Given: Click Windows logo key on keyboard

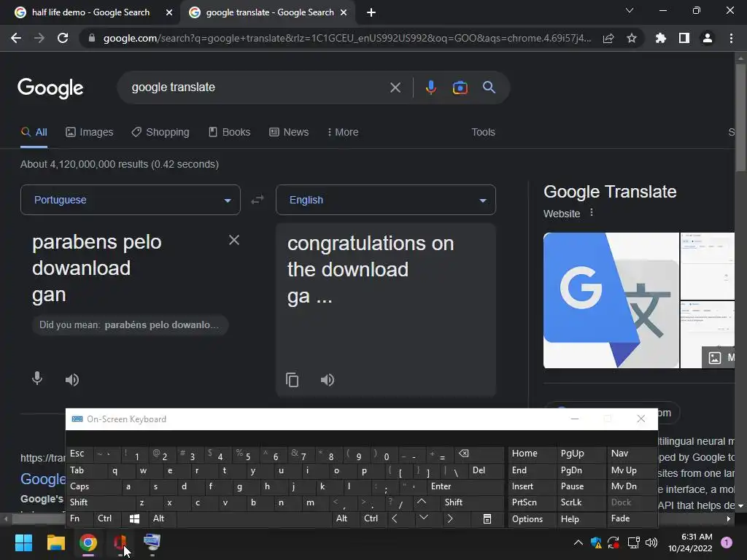Looking at the screenshot, I should 135,518.
